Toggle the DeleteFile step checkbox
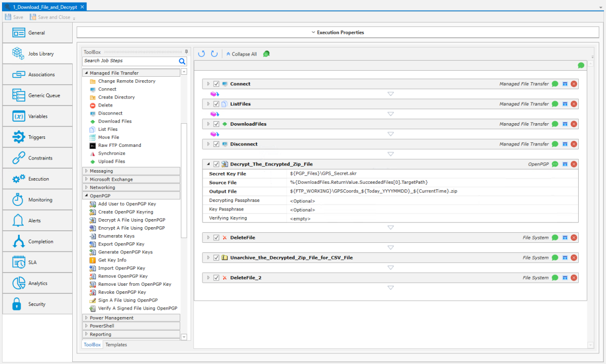The height and width of the screenshot is (364, 606). click(216, 237)
